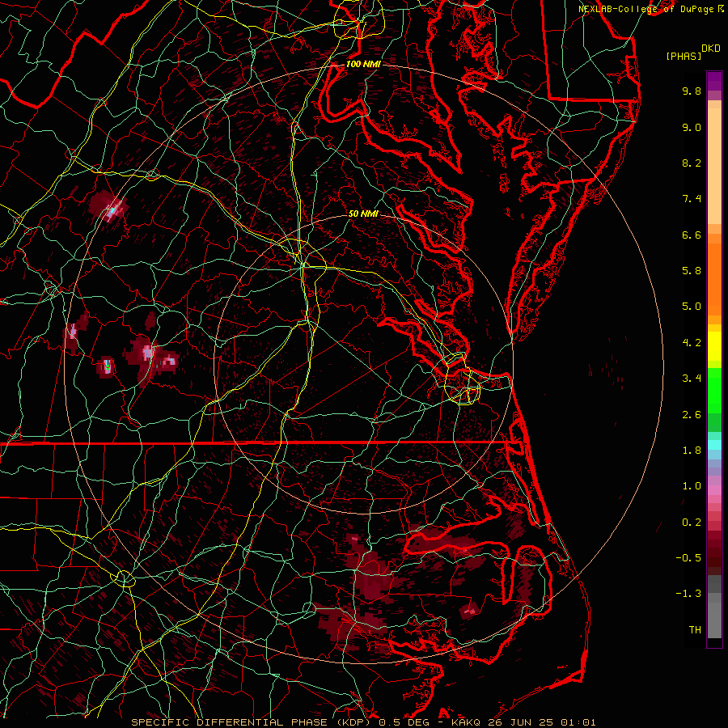Select the 9.8 legend value

[x=692, y=91]
